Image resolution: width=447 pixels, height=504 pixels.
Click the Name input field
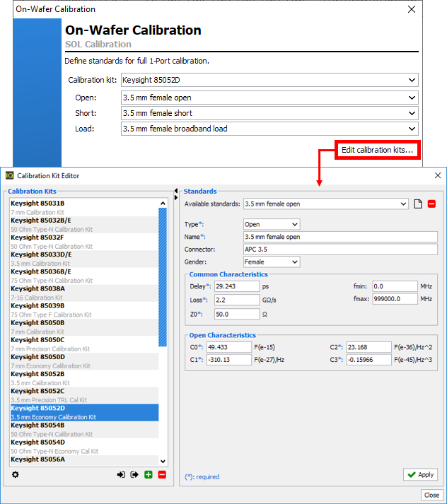click(340, 237)
